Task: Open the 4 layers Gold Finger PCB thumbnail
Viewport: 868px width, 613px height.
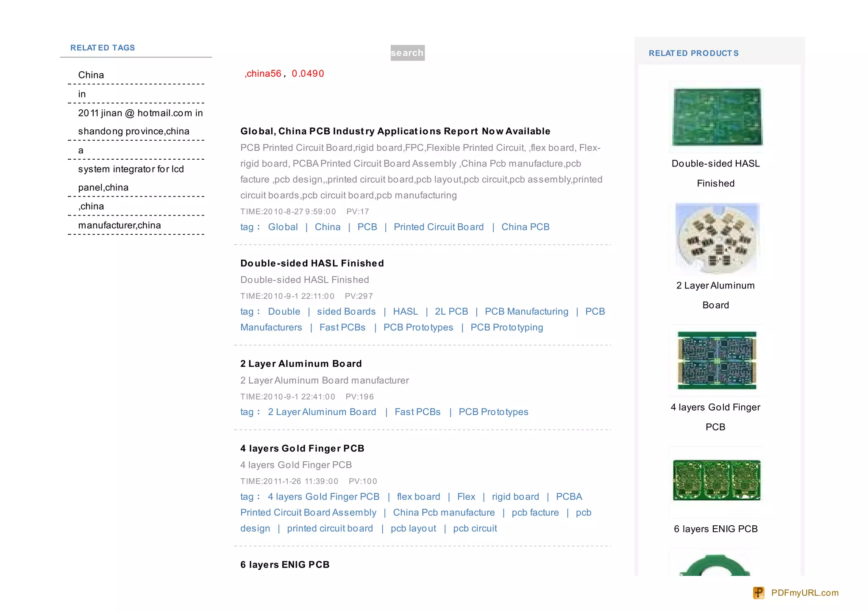Action: 717,361
